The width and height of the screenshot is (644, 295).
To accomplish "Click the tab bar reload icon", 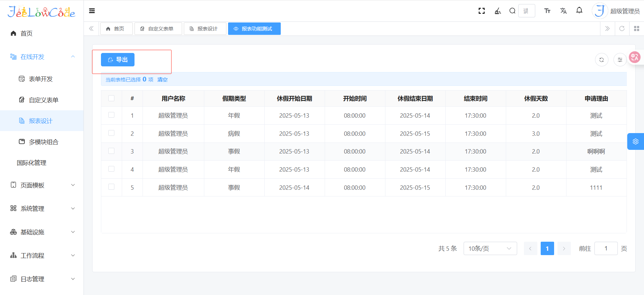I will 622,28.
